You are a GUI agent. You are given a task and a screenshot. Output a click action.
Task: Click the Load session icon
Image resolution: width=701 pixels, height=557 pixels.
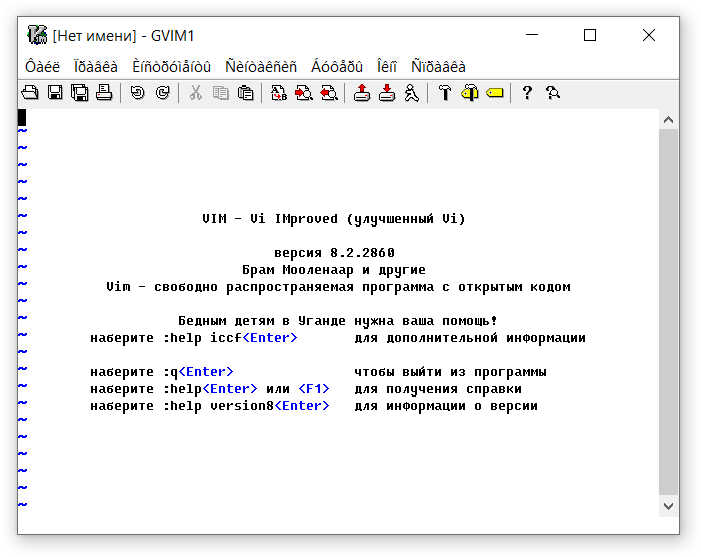point(362,93)
